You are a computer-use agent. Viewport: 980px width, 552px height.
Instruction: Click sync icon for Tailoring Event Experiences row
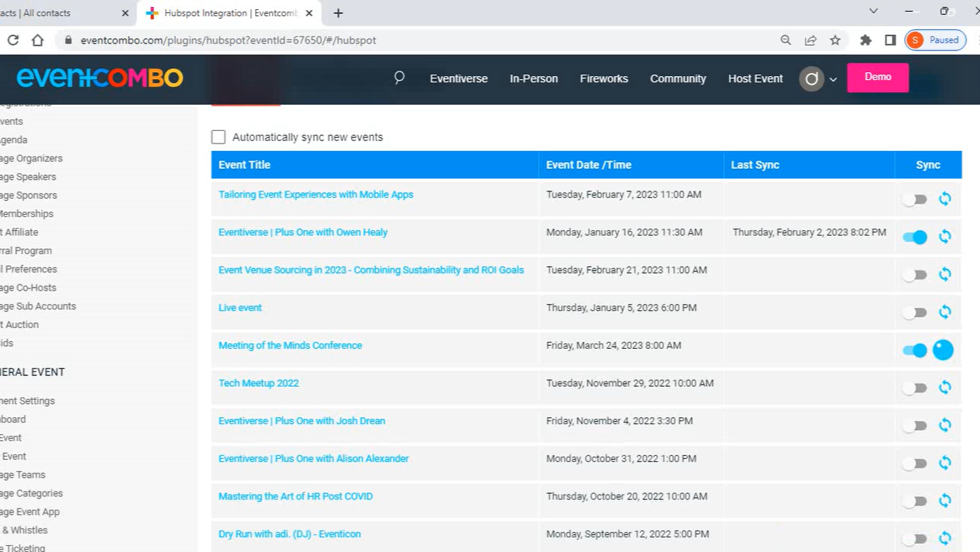click(x=944, y=198)
